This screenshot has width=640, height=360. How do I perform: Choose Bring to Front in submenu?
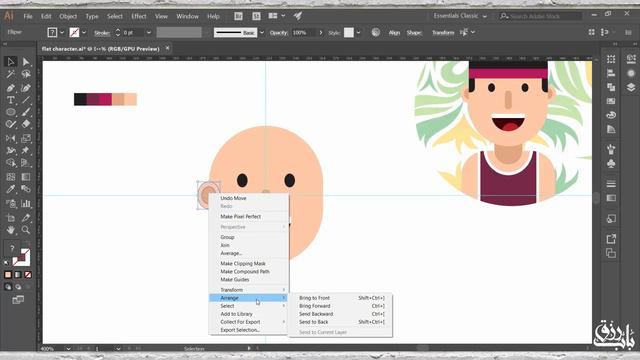click(341, 298)
